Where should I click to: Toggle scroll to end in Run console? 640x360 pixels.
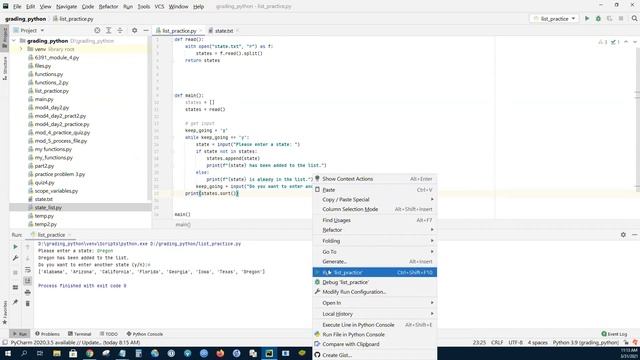tap(28, 281)
